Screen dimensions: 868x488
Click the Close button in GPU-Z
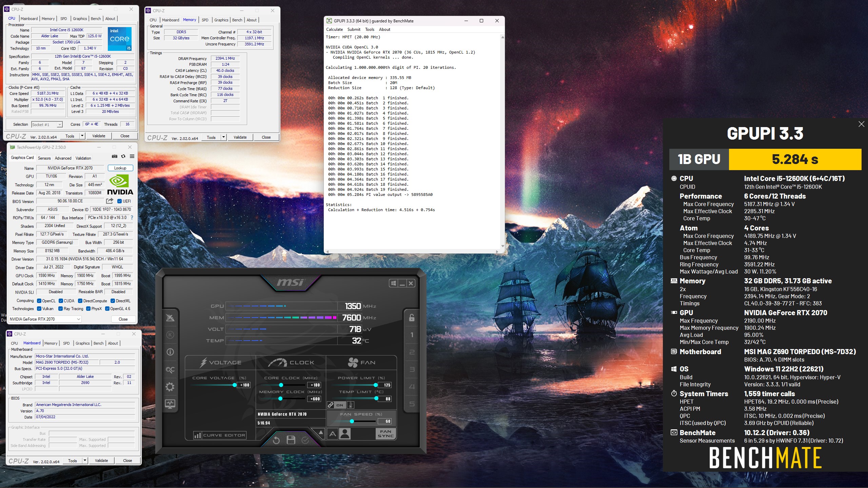pyautogui.click(x=123, y=319)
